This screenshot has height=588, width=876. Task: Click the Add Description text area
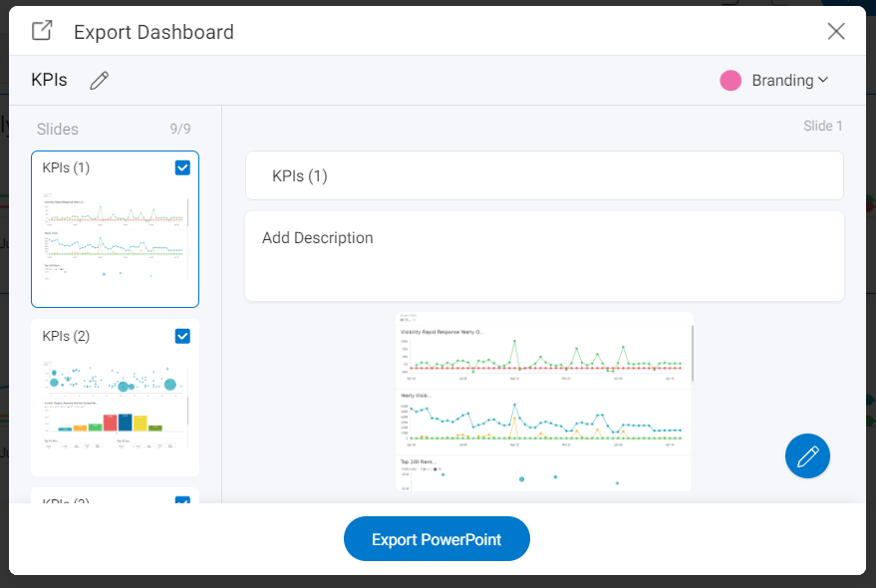click(x=544, y=256)
